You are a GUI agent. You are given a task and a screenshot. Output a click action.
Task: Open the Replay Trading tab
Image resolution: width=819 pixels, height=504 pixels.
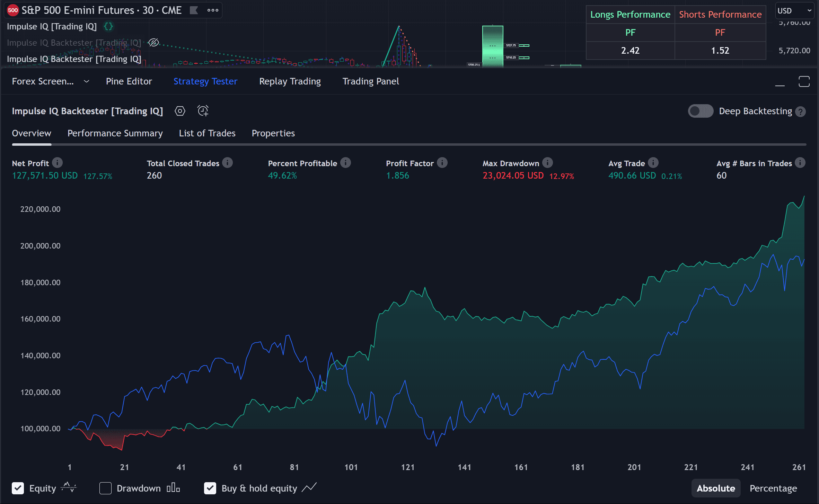(290, 81)
